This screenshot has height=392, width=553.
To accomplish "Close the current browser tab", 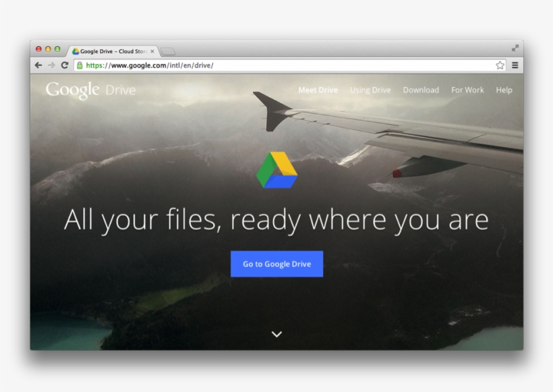I will 153,50.
